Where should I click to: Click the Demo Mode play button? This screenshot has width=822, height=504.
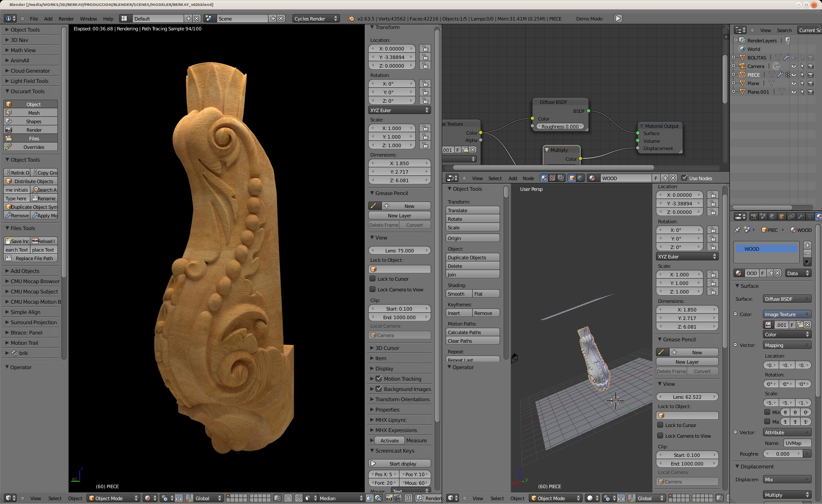click(618, 18)
